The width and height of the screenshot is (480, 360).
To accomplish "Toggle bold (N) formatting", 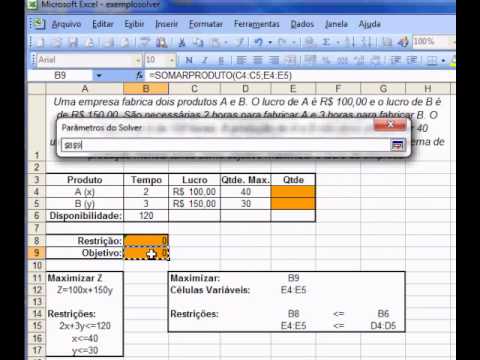I will [x=189, y=60].
